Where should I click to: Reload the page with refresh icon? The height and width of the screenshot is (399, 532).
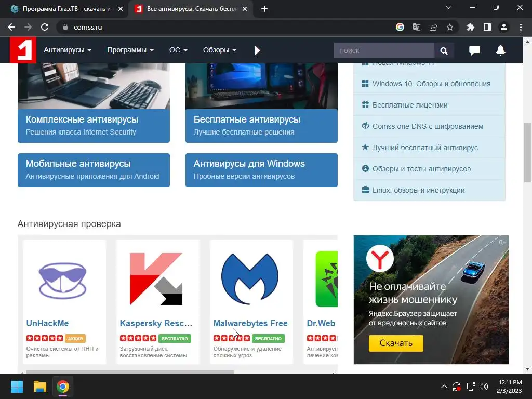(x=45, y=27)
